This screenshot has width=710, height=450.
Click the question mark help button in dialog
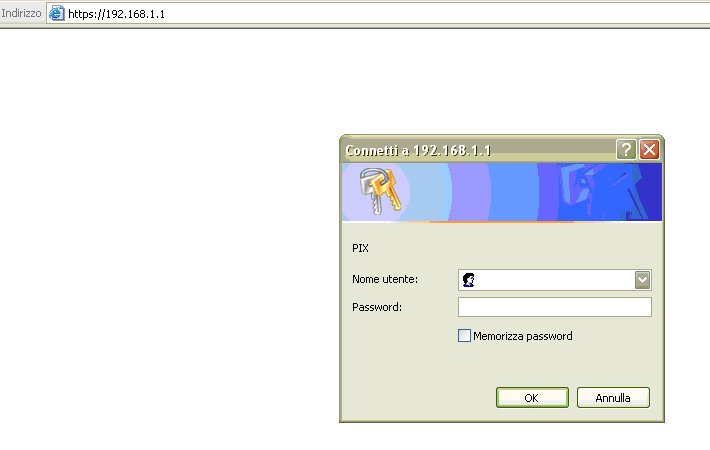coord(626,149)
